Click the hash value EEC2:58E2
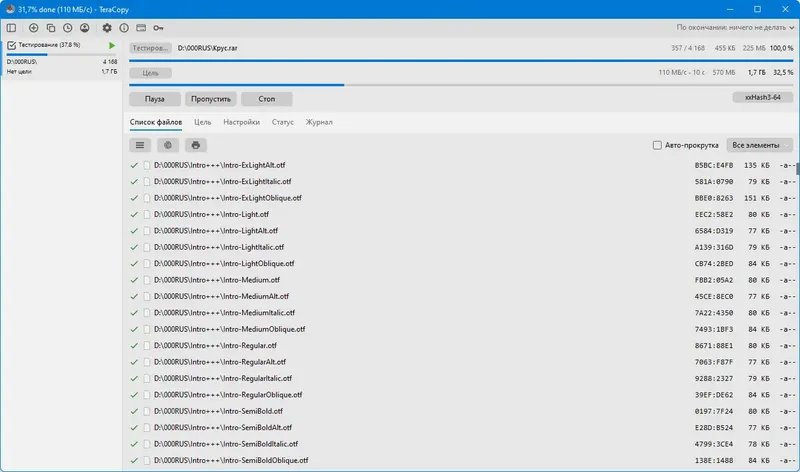This screenshot has height=472, width=800. (714, 214)
